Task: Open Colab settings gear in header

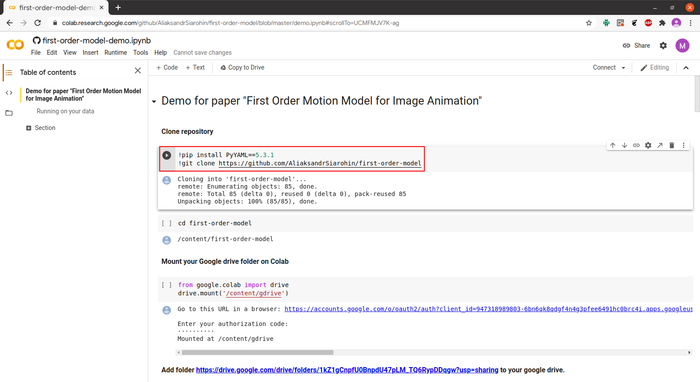Action: point(663,46)
